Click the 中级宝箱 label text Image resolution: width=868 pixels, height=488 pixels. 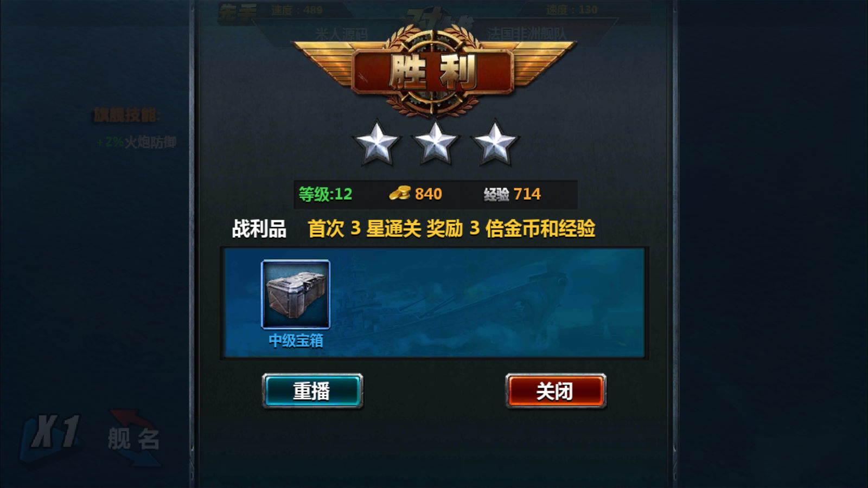click(x=296, y=341)
